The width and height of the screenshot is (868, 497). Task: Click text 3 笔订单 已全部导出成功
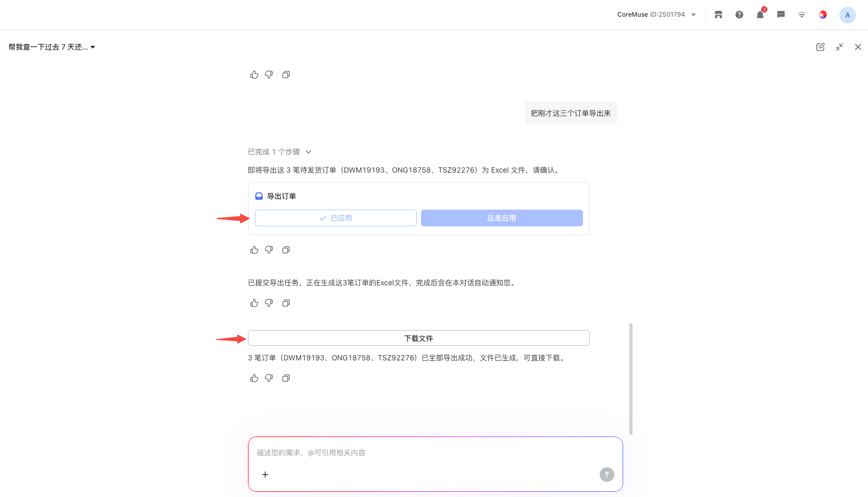click(407, 358)
